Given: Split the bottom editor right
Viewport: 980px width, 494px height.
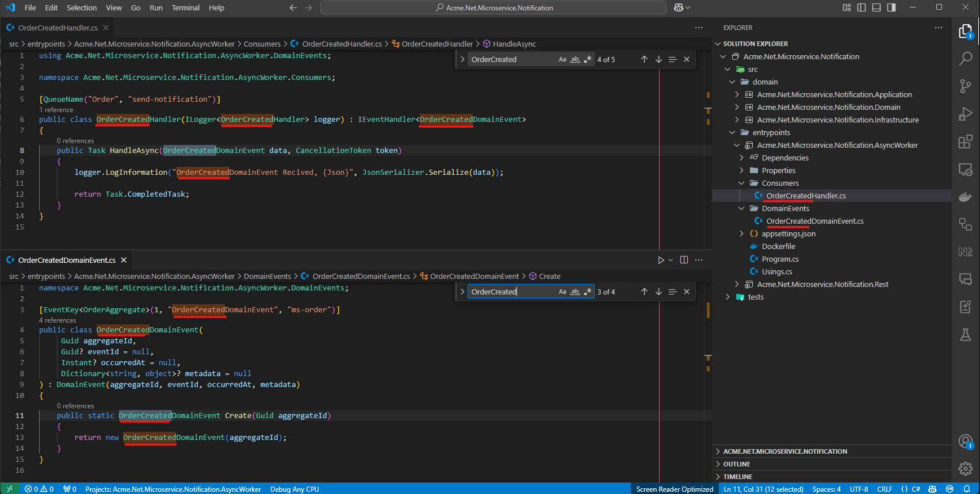Looking at the screenshot, I should (x=684, y=260).
